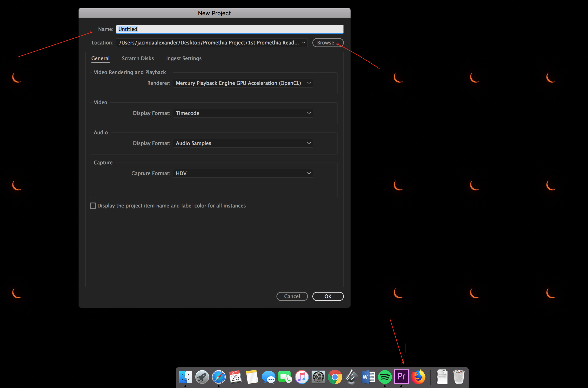Select the Ingest Settings tab
588x388 pixels.
[183, 58]
